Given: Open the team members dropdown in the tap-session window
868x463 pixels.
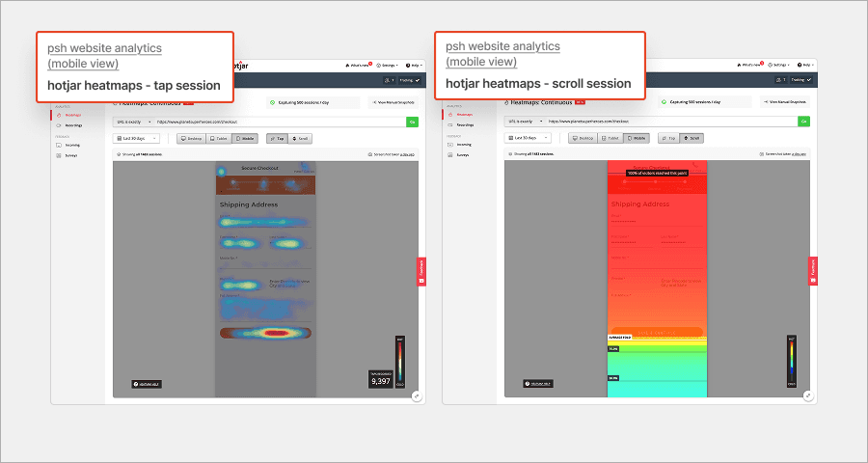Looking at the screenshot, I should pos(390,80).
